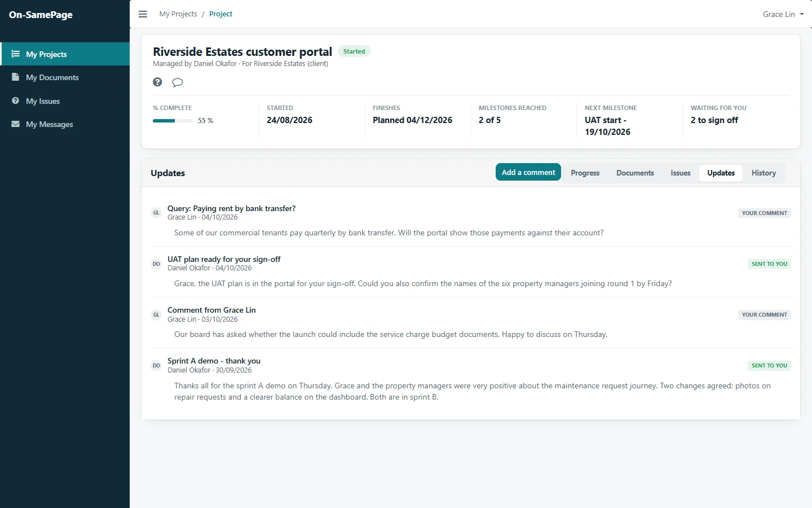
Task: Click the '2 of 5' milestones value
Action: (x=489, y=120)
